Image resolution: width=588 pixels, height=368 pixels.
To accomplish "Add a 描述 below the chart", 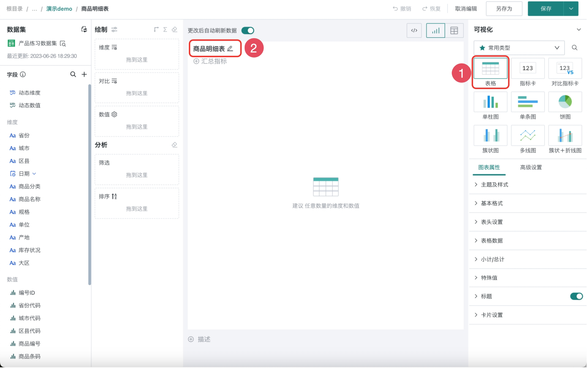I will [200, 339].
